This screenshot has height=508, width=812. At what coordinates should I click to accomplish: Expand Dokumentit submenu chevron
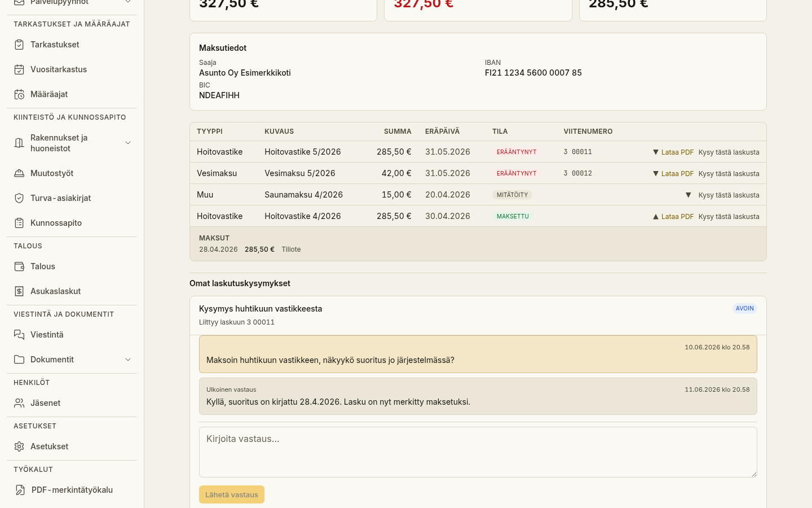pyautogui.click(x=128, y=360)
